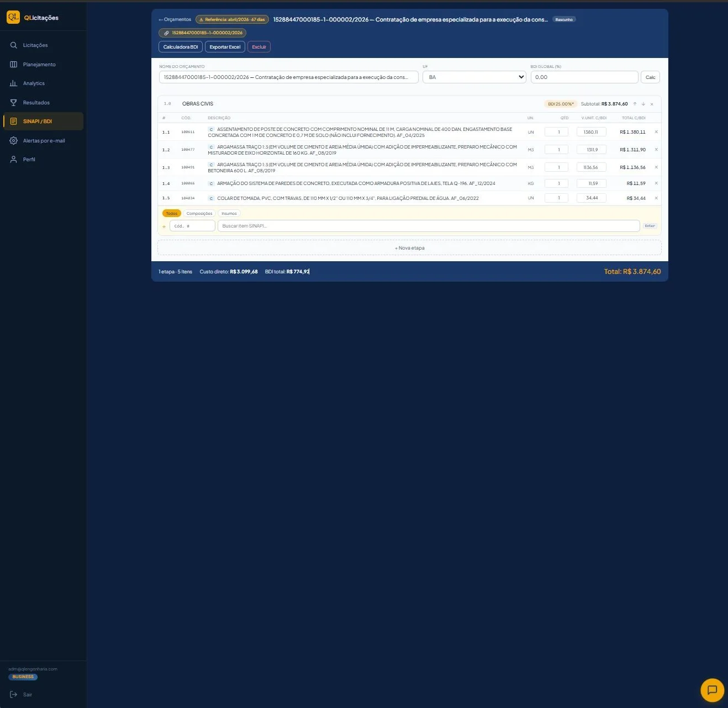Click the linked tender chip with link icon
The height and width of the screenshot is (708, 728).
[x=203, y=33]
